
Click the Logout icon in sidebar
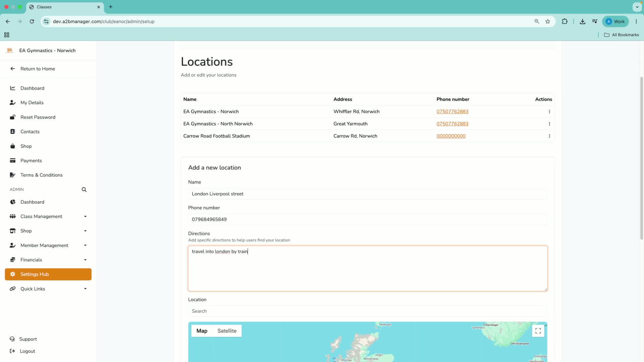[12, 351]
